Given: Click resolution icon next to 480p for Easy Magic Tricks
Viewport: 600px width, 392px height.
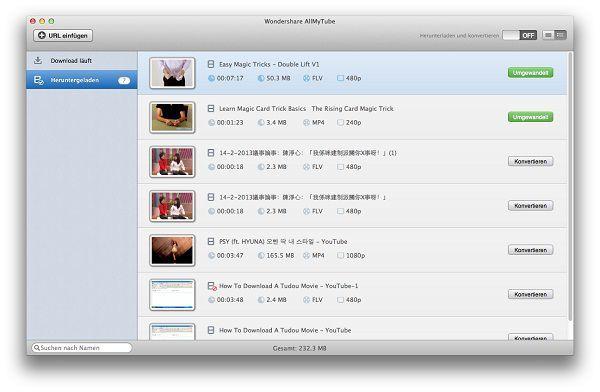Looking at the screenshot, I should click(x=340, y=78).
